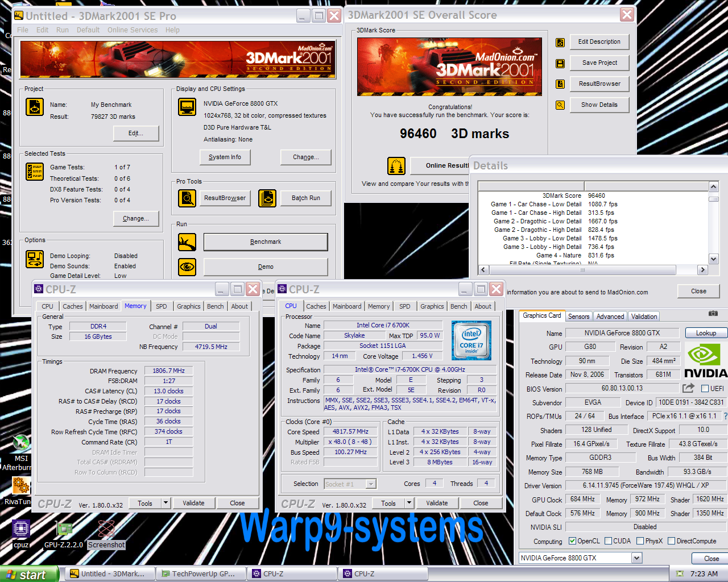Click the Online ResultBrowser icon in Overall Score window

396,166
